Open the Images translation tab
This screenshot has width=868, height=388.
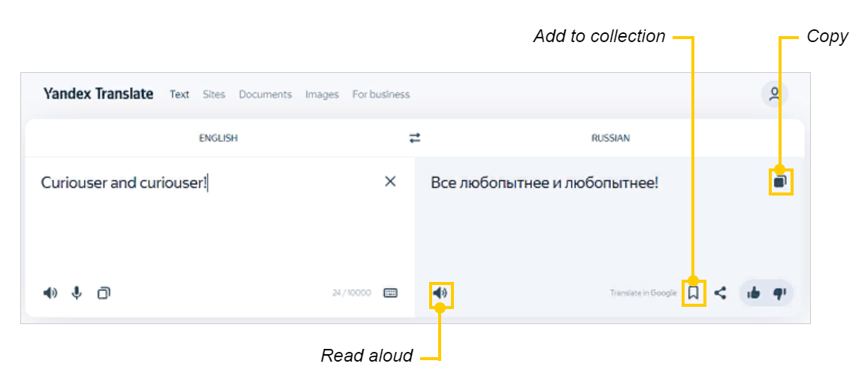(x=322, y=95)
